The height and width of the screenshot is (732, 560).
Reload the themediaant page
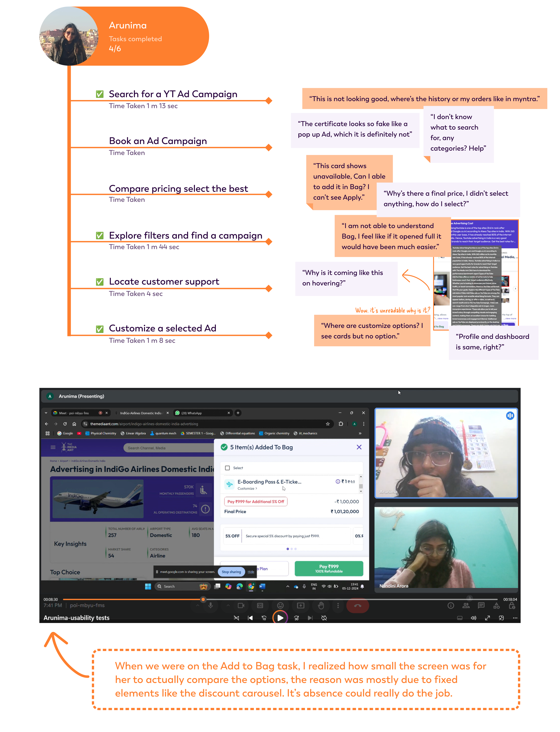pyautogui.click(x=65, y=424)
